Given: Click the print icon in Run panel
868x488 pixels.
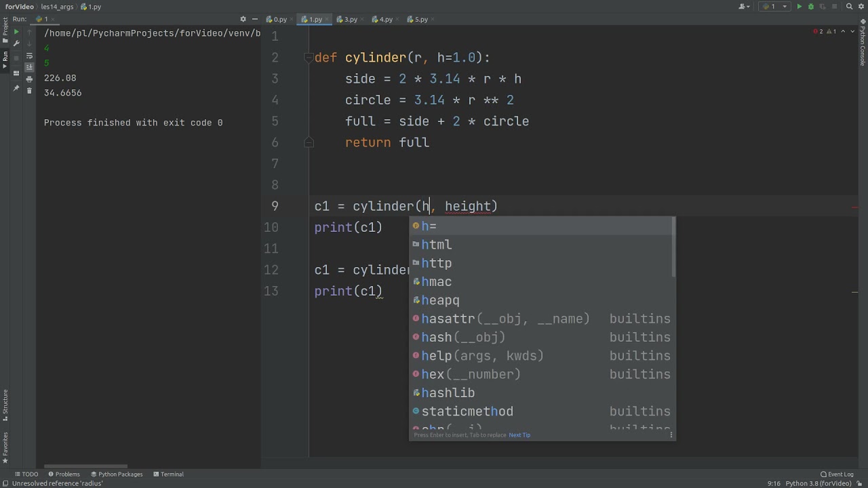Looking at the screenshot, I should click(29, 79).
